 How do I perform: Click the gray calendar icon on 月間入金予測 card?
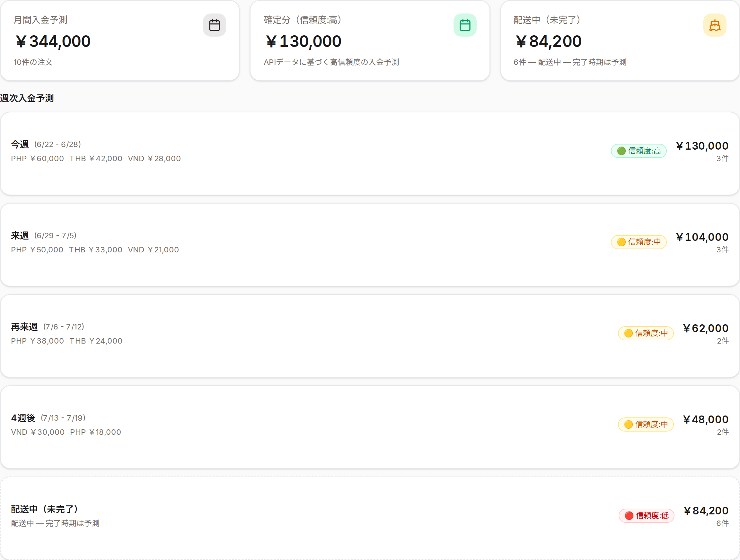(215, 25)
